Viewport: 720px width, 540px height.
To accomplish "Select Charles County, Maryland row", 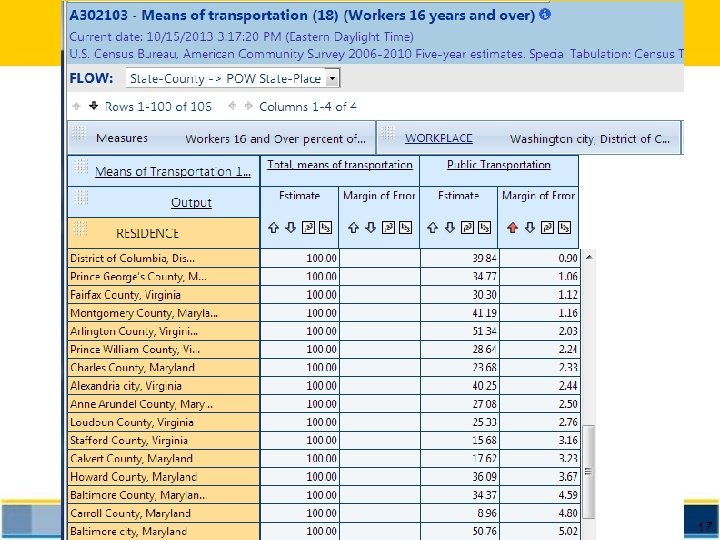I will (163, 368).
